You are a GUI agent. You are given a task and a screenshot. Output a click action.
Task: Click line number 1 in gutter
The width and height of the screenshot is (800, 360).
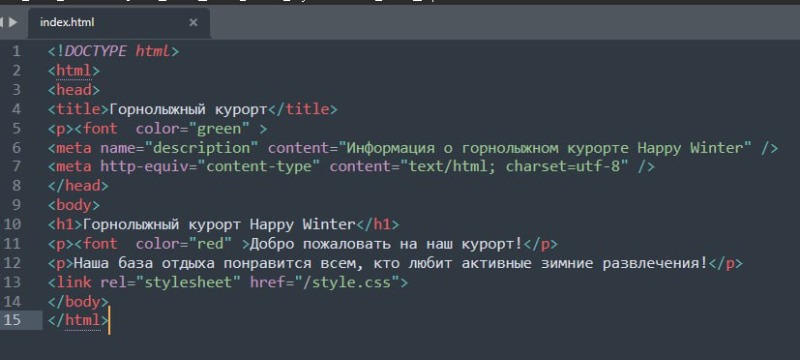pos(16,52)
